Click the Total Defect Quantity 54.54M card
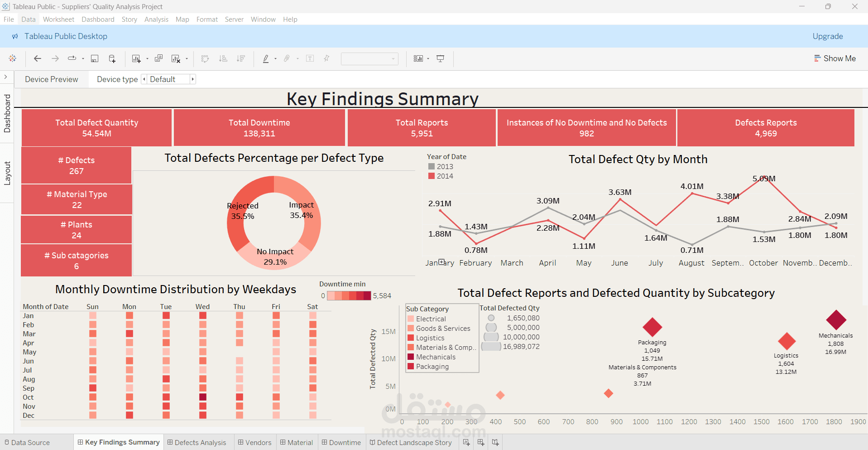Image resolution: width=868 pixels, height=450 pixels. (x=96, y=128)
